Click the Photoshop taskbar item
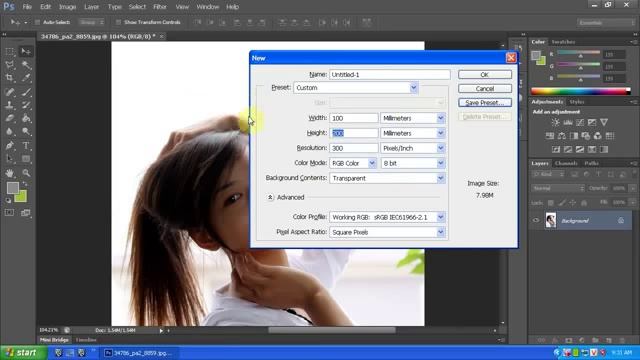 139,353
